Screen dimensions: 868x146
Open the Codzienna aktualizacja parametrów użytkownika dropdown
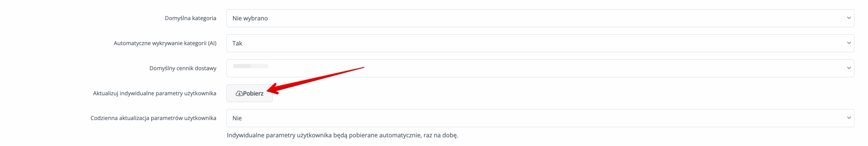(540, 118)
